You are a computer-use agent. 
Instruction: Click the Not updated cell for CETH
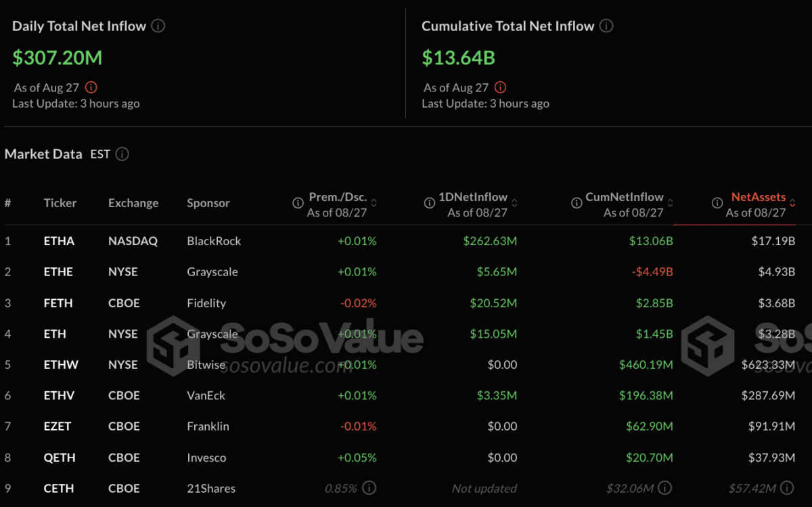point(485,488)
